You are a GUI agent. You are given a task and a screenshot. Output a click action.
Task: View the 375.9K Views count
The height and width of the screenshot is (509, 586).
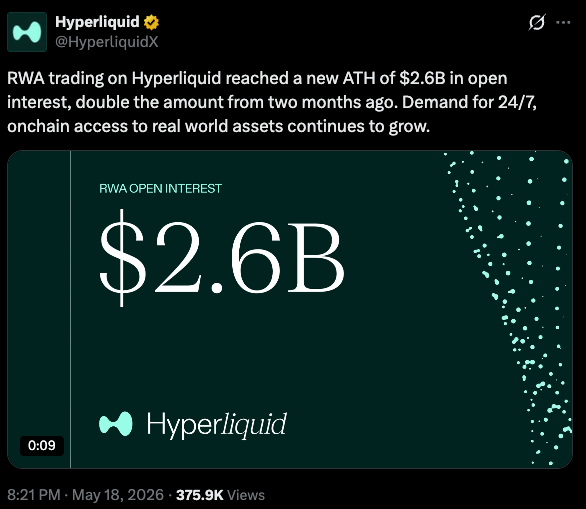(x=220, y=495)
